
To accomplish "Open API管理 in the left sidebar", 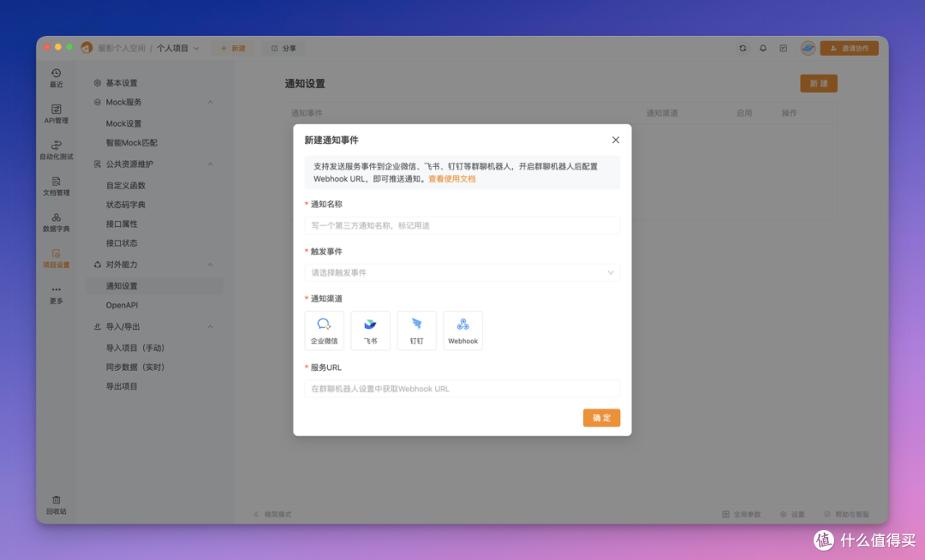I will click(56, 114).
